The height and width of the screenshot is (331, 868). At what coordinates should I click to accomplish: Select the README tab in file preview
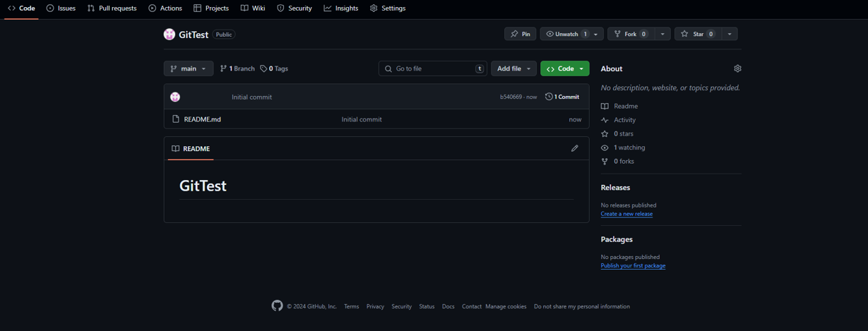191,149
